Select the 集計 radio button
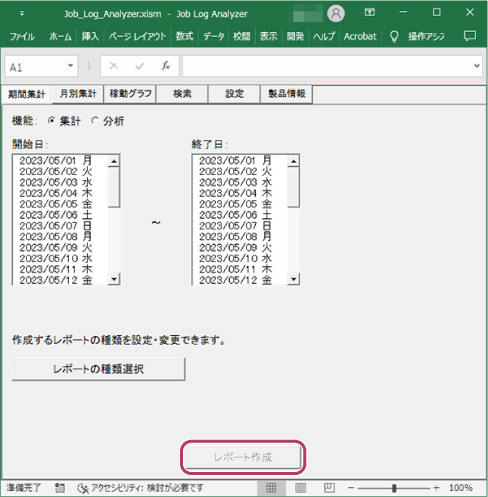The width and height of the screenshot is (488, 497). [51, 121]
